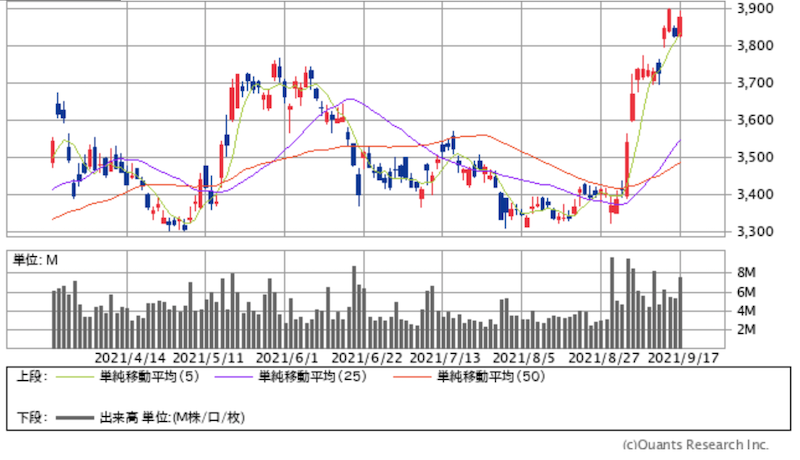Viewport: 800px width, 460px height.
Task: Click the 2021/6/1 date label
Action: point(287,358)
